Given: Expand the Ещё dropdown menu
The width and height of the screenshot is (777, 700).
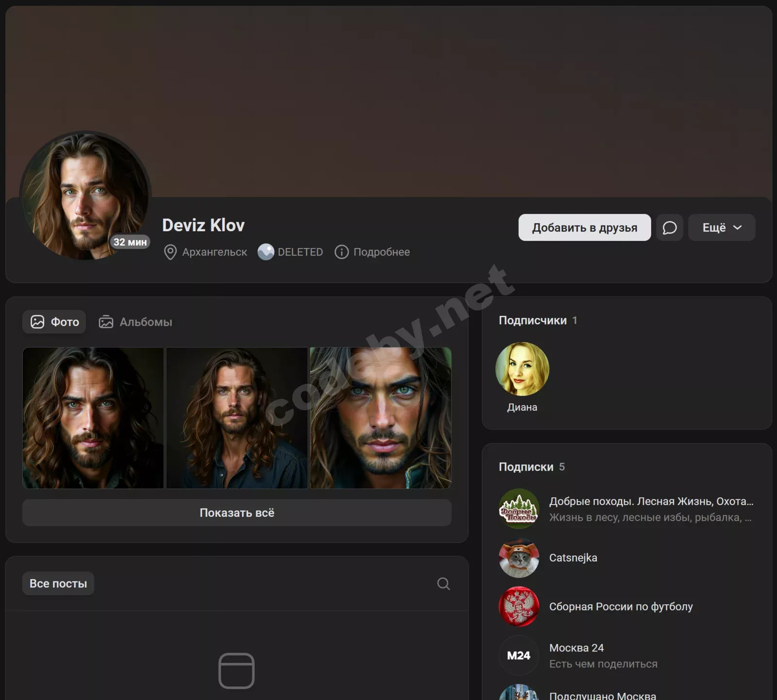Looking at the screenshot, I should [722, 227].
